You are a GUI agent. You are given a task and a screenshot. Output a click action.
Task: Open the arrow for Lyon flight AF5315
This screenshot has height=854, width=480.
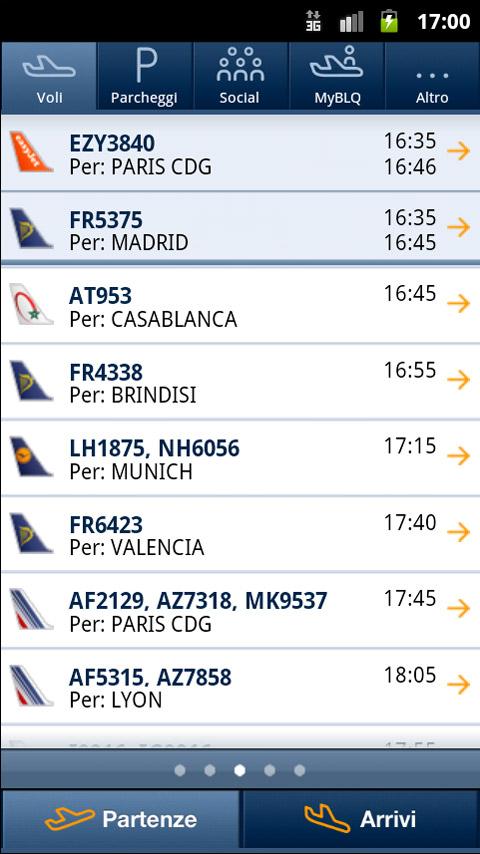click(459, 685)
